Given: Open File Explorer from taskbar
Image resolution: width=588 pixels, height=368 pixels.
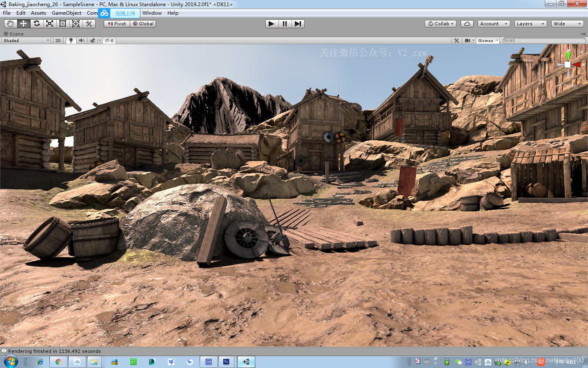Looking at the screenshot, I should tap(94, 362).
